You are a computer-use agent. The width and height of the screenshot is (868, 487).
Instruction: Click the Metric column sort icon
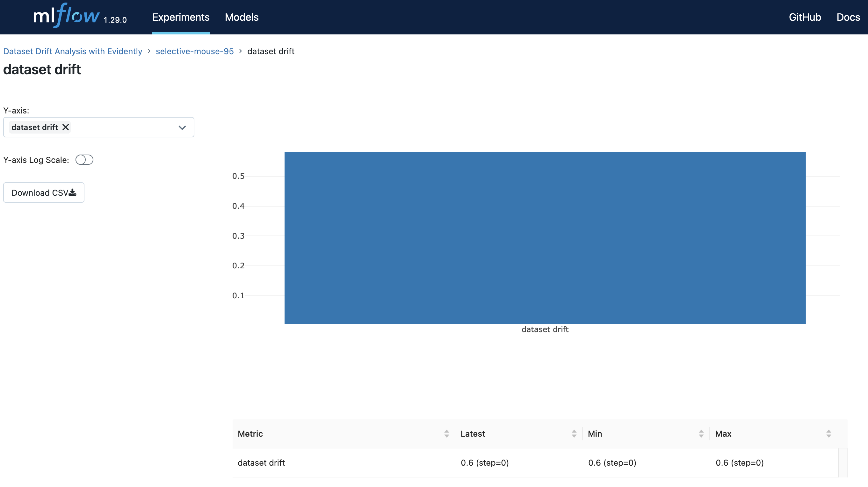pos(446,434)
